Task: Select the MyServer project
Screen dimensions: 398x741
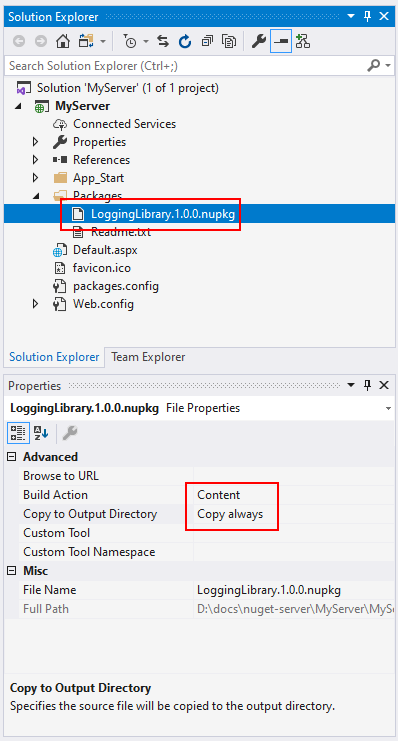Action: click(x=82, y=106)
